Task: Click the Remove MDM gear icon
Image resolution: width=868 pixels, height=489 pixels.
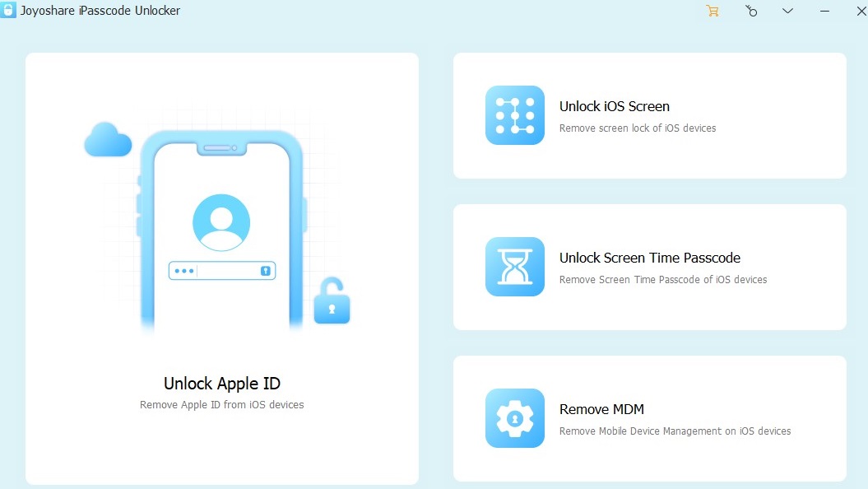Action: (x=515, y=418)
